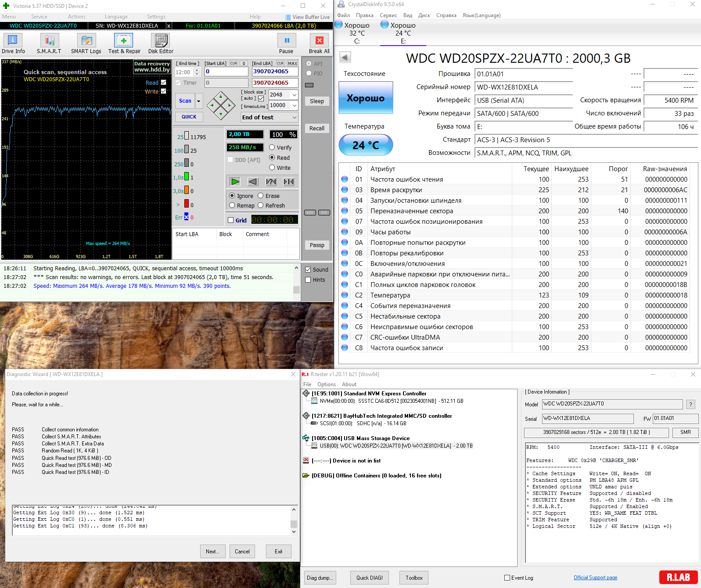This screenshot has width=701, height=588.
Task: Open Drive Info in Victoria toolbar
Action: click(x=13, y=44)
